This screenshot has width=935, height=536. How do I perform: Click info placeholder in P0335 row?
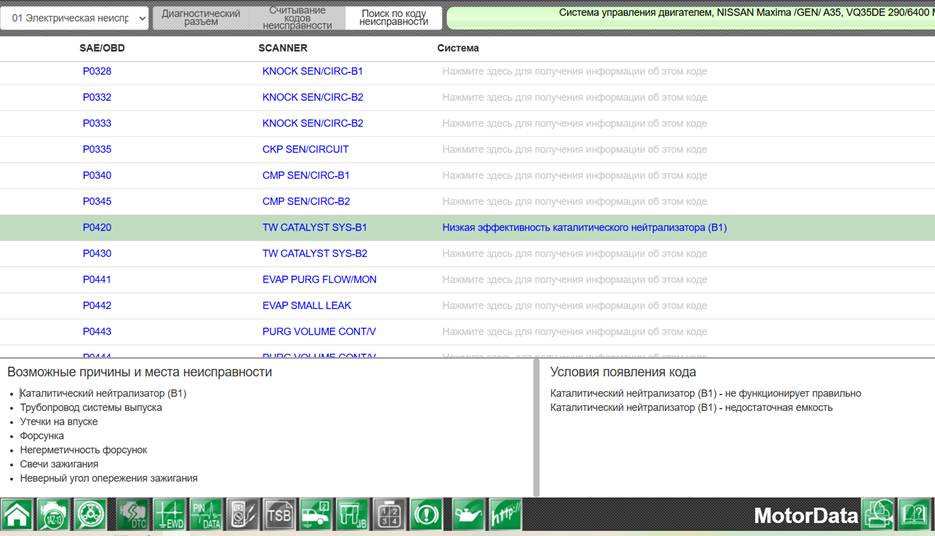click(574, 150)
